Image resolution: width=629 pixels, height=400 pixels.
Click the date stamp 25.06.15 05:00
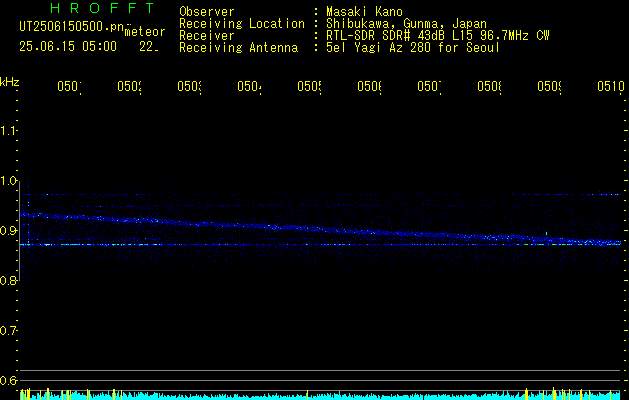pyautogui.click(x=68, y=47)
